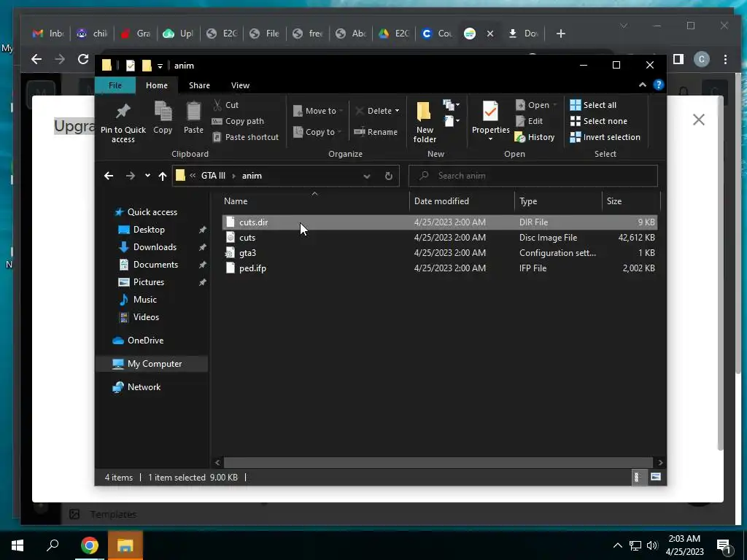Image resolution: width=747 pixels, height=560 pixels.
Task: Click Pin to Quick access icon
Action: pyautogui.click(x=123, y=112)
